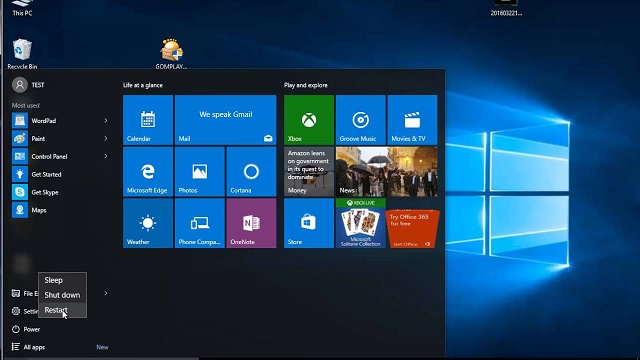Launch the Microsoft Edge tile
Screen dimensions: 640x360
click(148, 172)
